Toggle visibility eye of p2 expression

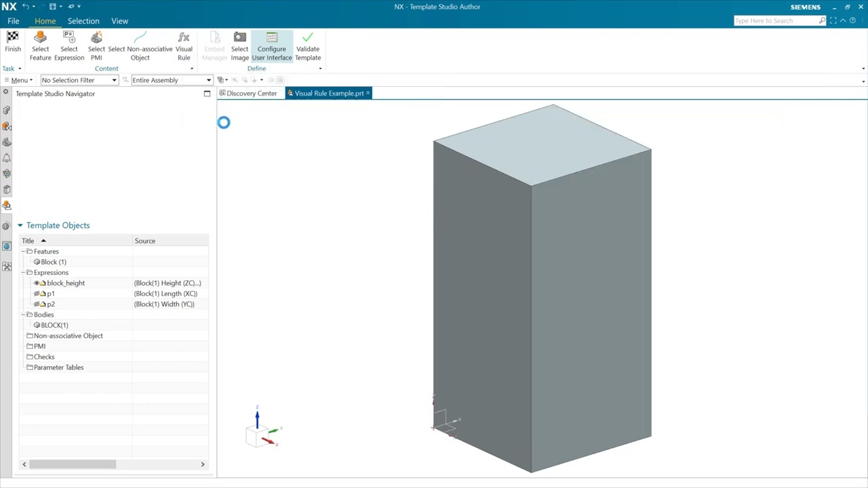pos(37,304)
